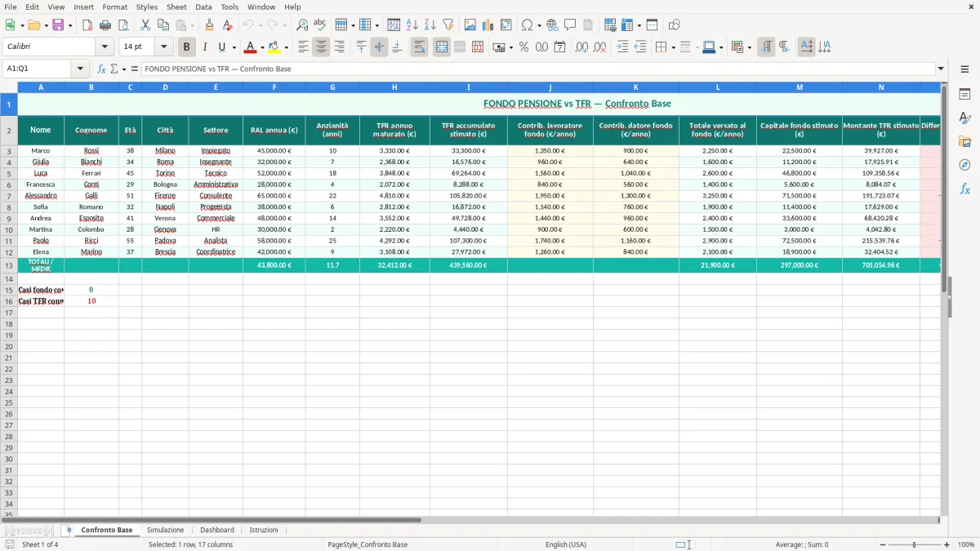
Task: Open the font color dropdown arrow
Action: click(x=262, y=47)
